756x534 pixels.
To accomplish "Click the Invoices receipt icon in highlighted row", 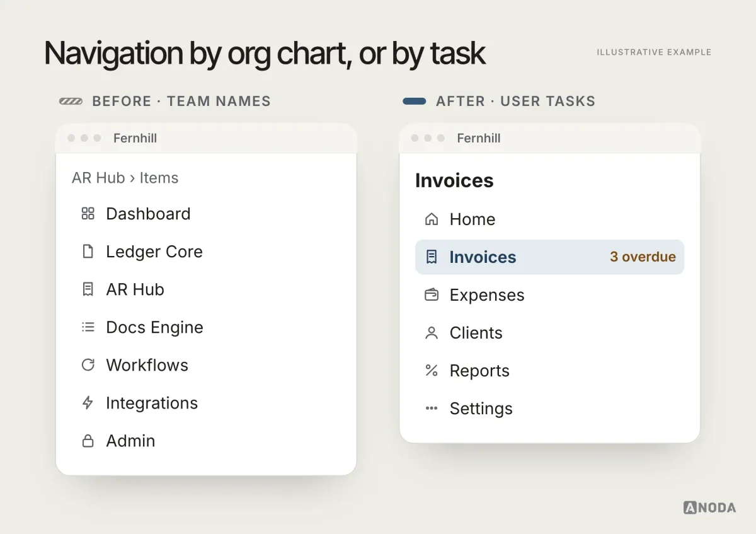I will click(x=432, y=257).
